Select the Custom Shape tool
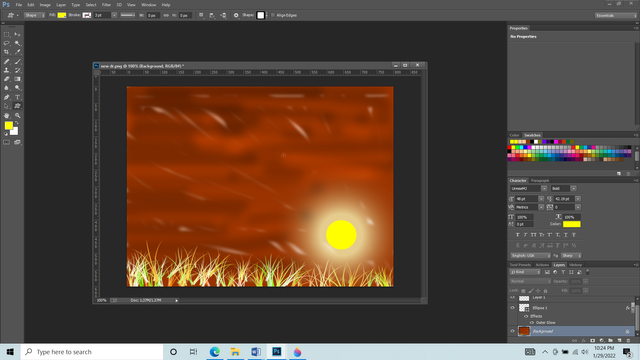640x360 pixels. [x=17, y=106]
